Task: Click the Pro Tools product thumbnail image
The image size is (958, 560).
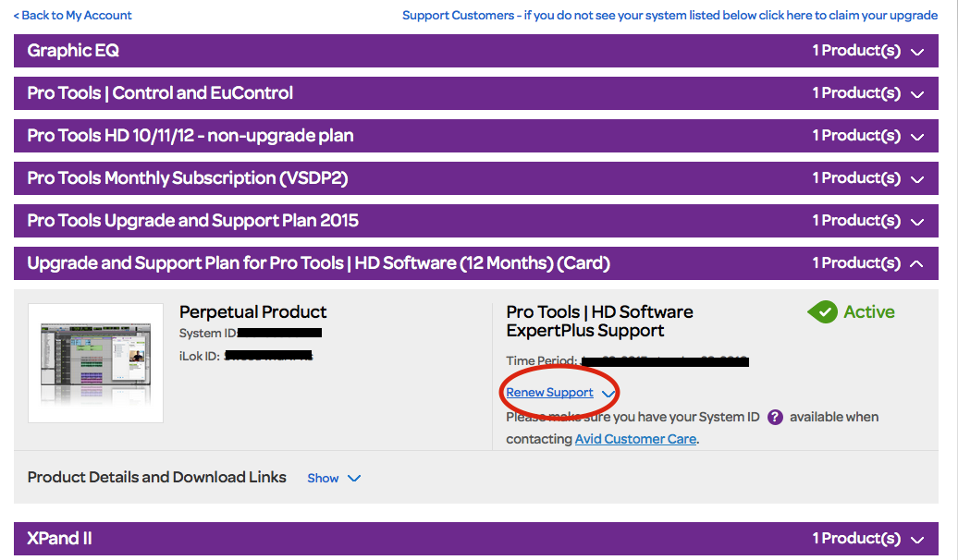Action: click(x=96, y=362)
